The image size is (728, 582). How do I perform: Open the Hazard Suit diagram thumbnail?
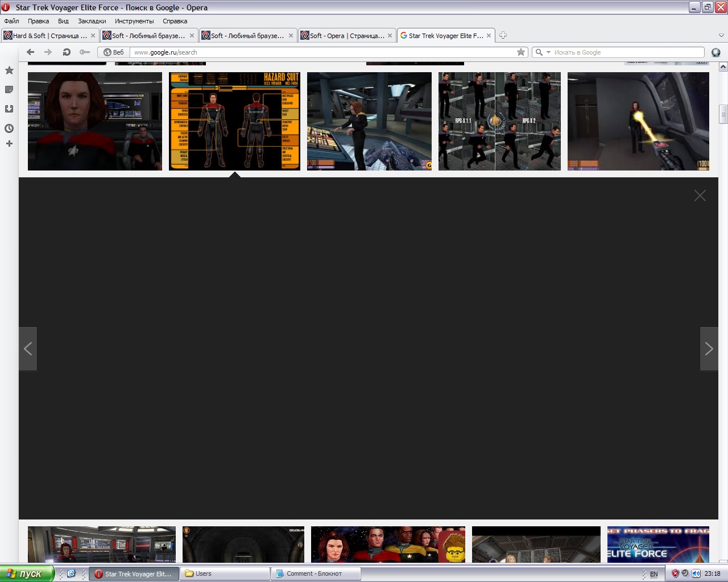tap(234, 121)
